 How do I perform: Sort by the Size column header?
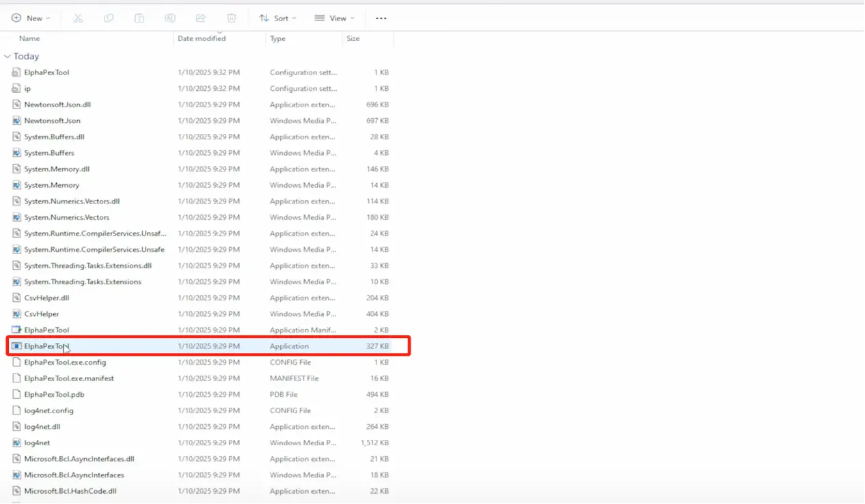pyautogui.click(x=353, y=39)
